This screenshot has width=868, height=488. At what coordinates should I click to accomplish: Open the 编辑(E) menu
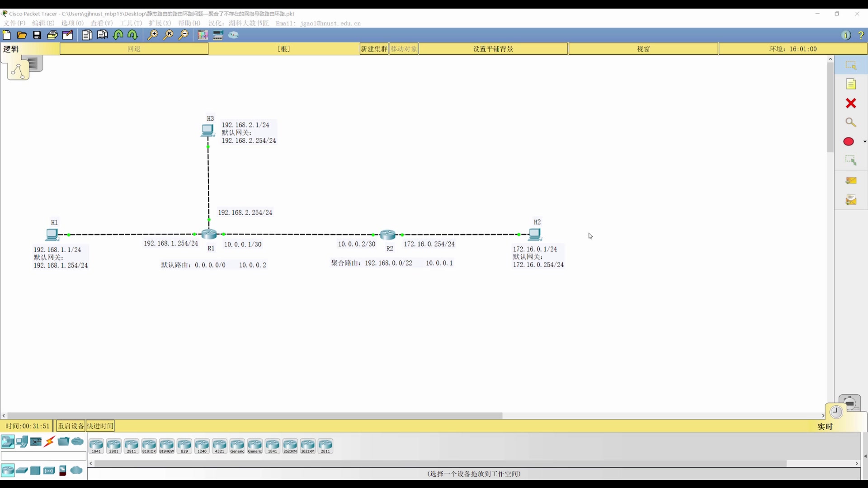[43, 23]
